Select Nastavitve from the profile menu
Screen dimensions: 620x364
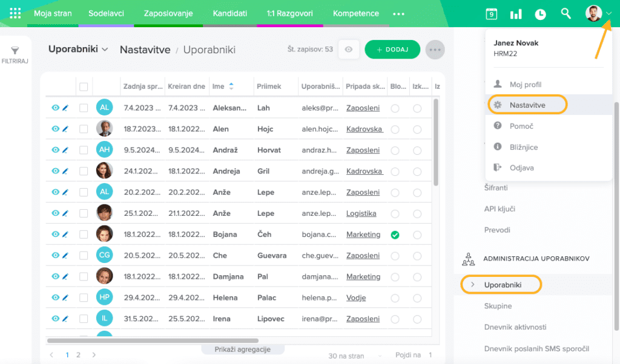[527, 105]
